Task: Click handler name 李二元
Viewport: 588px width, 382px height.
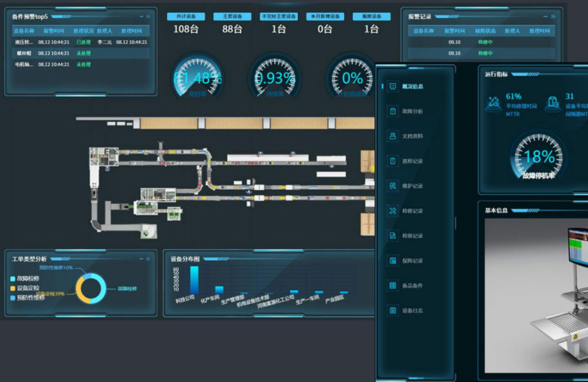Action: pos(104,42)
